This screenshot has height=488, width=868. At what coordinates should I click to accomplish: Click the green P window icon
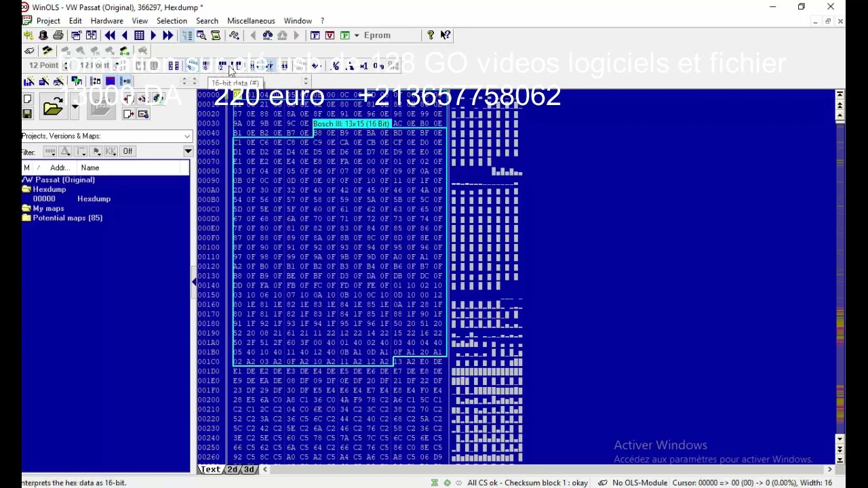[344, 35]
